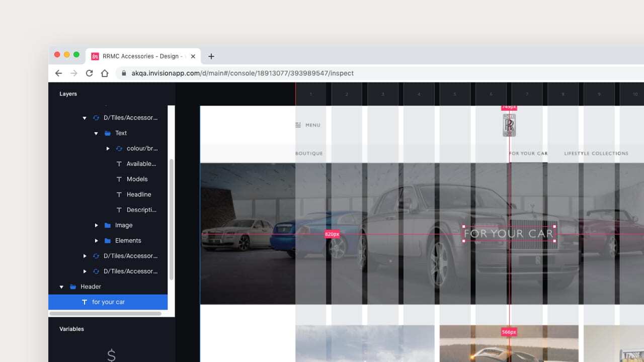Select the Headline text layer

(x=139, y=195)
